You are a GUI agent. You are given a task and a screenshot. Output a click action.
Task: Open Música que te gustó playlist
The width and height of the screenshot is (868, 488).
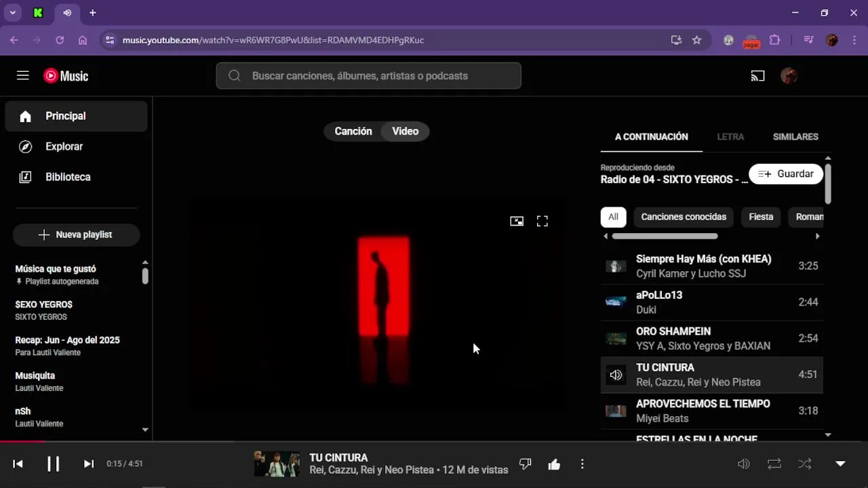click(76, 274)
